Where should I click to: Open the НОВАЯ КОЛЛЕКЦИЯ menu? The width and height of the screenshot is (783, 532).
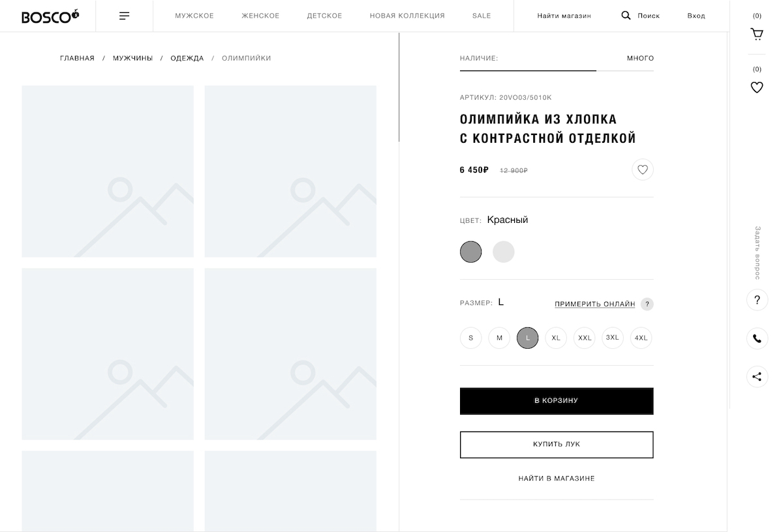(x=407, y=16)
